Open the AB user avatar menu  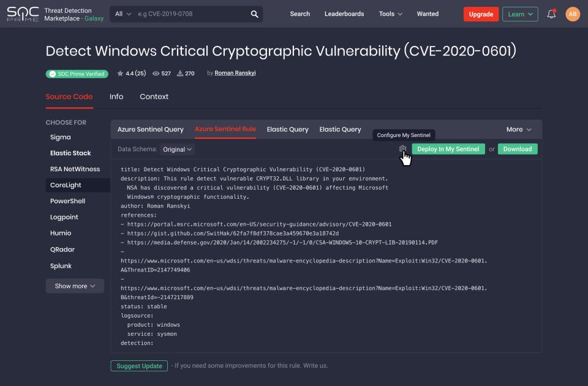(572, 14)
